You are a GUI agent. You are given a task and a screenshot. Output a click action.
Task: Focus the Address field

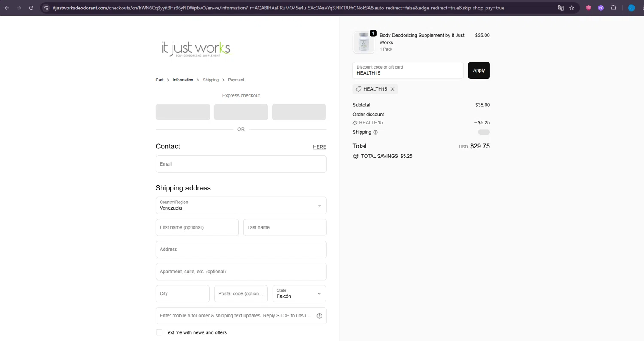coord(241,250)
